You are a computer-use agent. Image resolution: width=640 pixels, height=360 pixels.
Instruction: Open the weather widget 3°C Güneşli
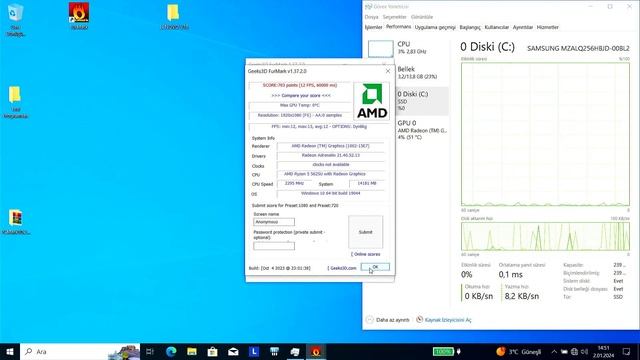click(519, 351)
